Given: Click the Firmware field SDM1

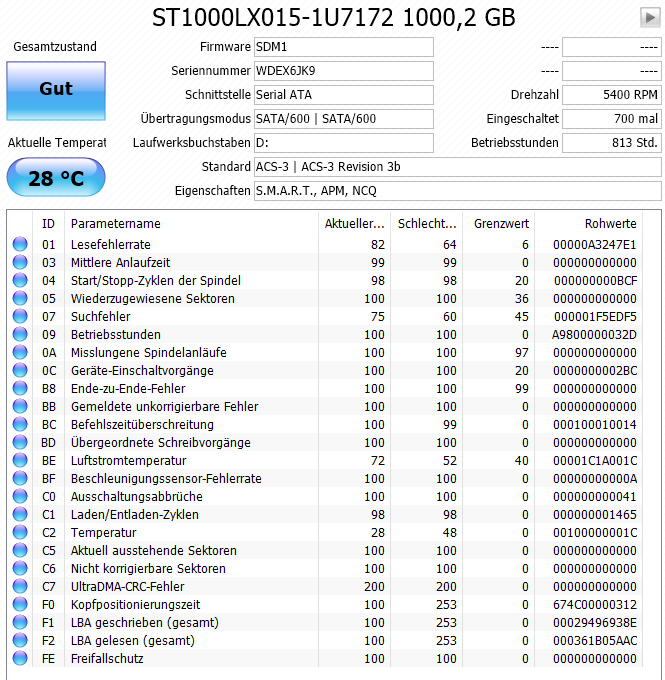Looking at the screenshot, I should [x=344, y=47].
